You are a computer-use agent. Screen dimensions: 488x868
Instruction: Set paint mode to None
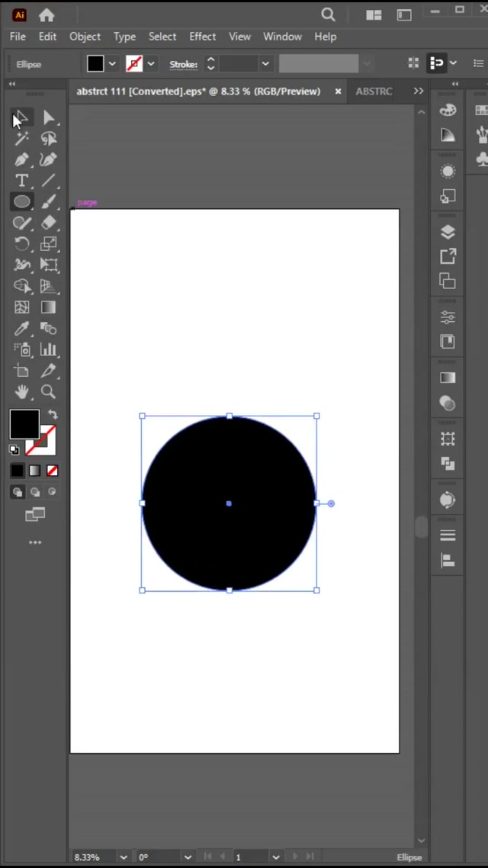pyautogui.click(x=52, y=471)
